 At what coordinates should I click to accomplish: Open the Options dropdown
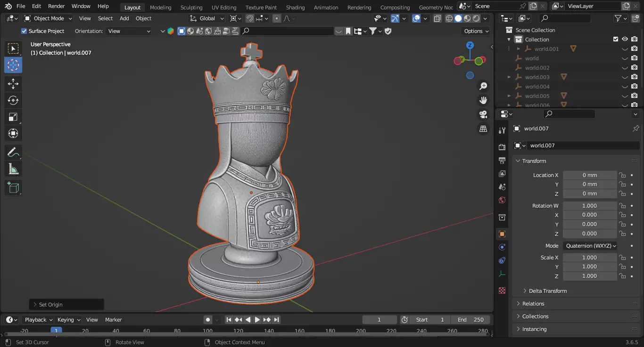click(x=477, y=31)
